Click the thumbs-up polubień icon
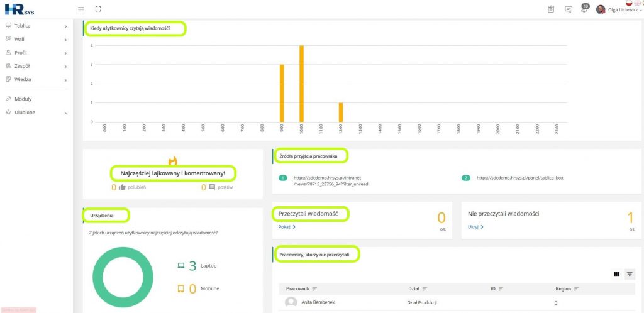Image resolution: width=644 pixels, height=313 pixels. pyautogui.click(x=122, y=187)
